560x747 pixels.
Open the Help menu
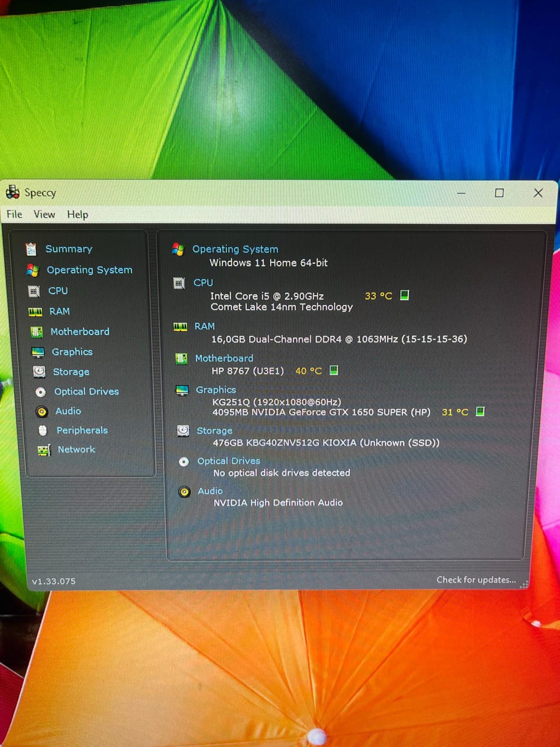click(78, 215)
